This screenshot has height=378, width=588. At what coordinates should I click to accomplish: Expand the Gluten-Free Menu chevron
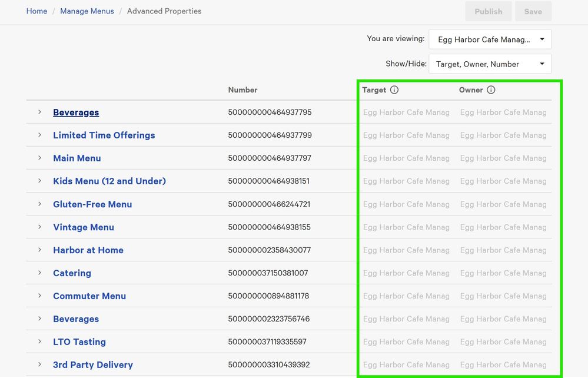tap(39, 204)
